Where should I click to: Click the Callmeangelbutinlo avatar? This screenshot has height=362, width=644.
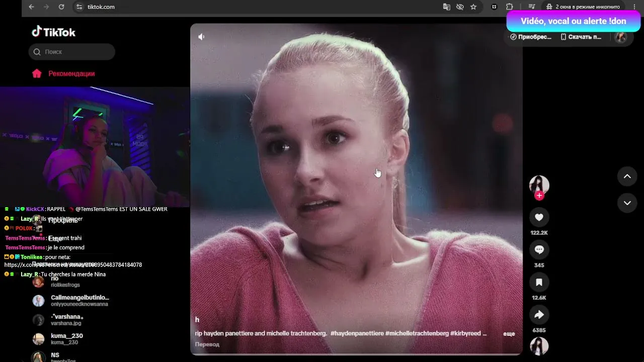tap(38, 301)
